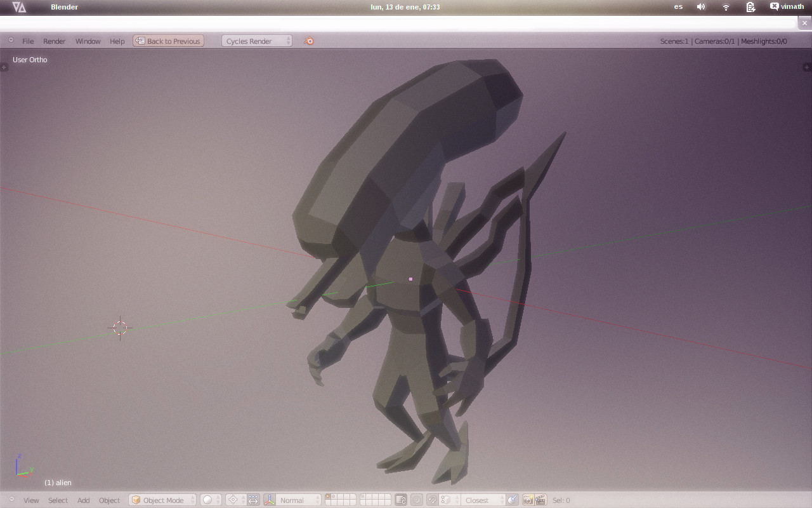Click the 3D manipulator axes icon

(x=269, y=500)
